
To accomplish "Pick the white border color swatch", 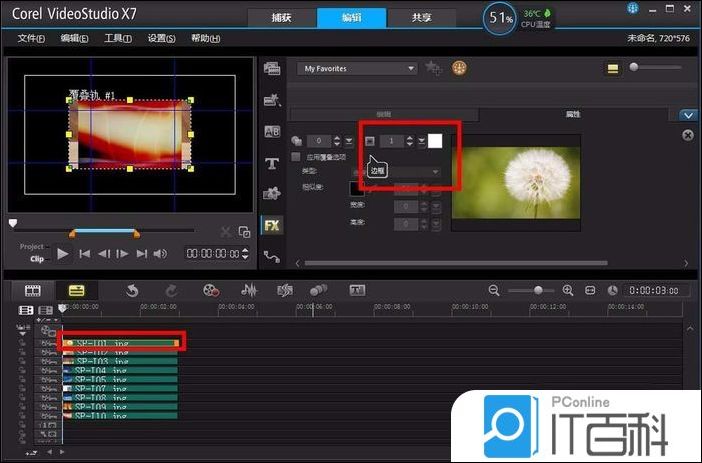I will click(x=435, y=140).
